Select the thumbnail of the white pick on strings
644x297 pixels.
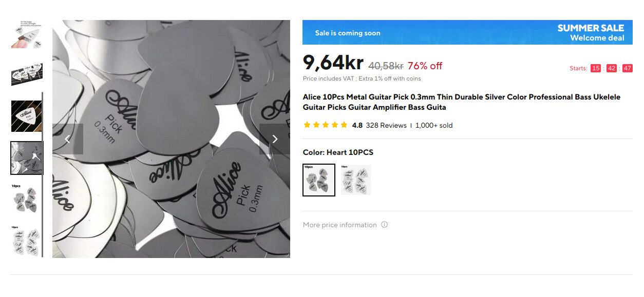[x=27, y=116]
